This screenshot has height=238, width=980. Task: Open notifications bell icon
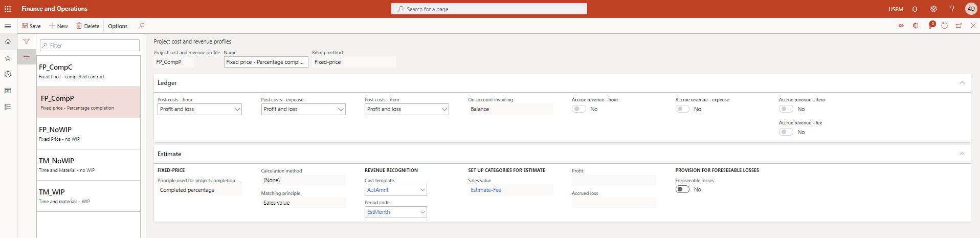click(915, 9)
